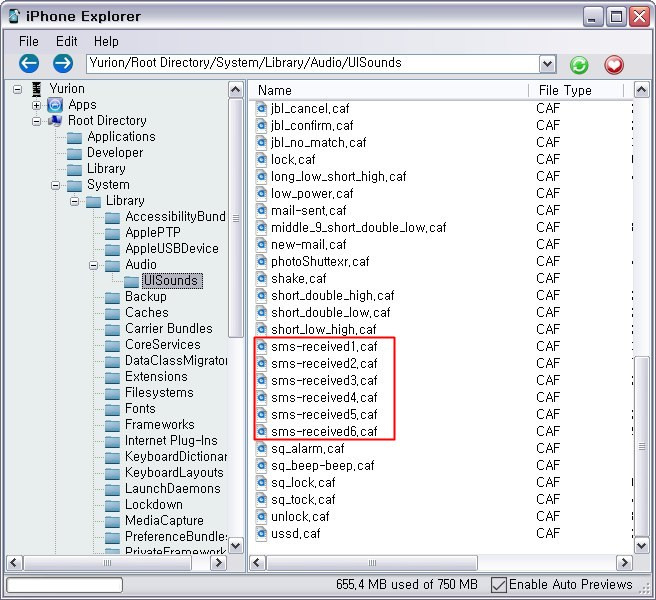Click the Lockdown folder icon
The width and height of the screenshot is (656, 600).
pyautogui.click(x=112, y=505)
